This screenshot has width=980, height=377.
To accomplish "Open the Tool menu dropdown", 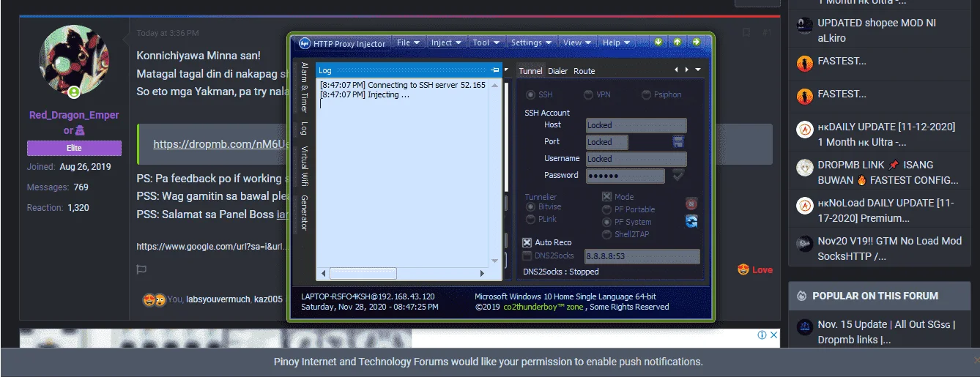I will click(486, 42).
